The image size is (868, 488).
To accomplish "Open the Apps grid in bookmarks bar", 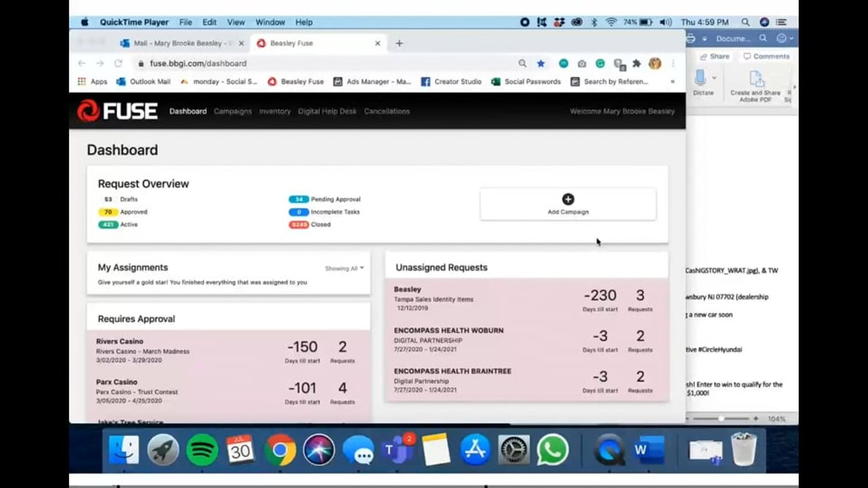I will (92, 81).
